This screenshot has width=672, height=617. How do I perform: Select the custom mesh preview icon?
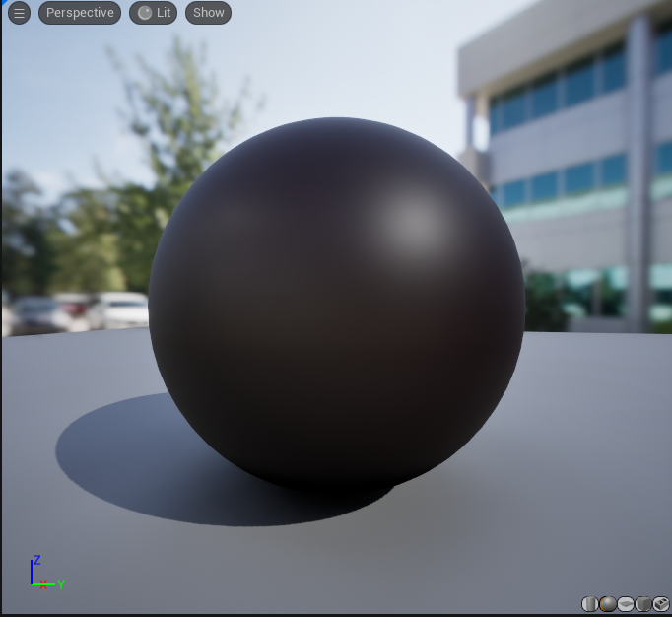(661, 604)
